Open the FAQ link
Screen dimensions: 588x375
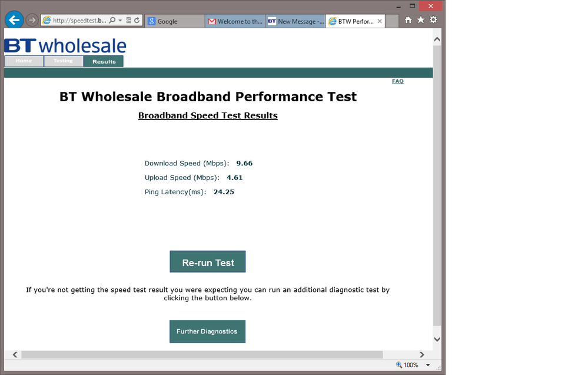[397, 81]
